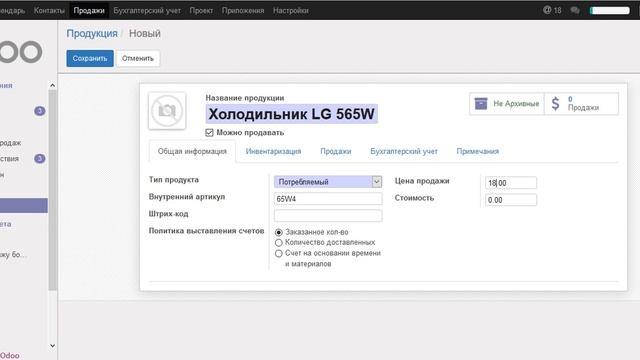Click the sidebar scroll up arrow

[x=52, y=85]
